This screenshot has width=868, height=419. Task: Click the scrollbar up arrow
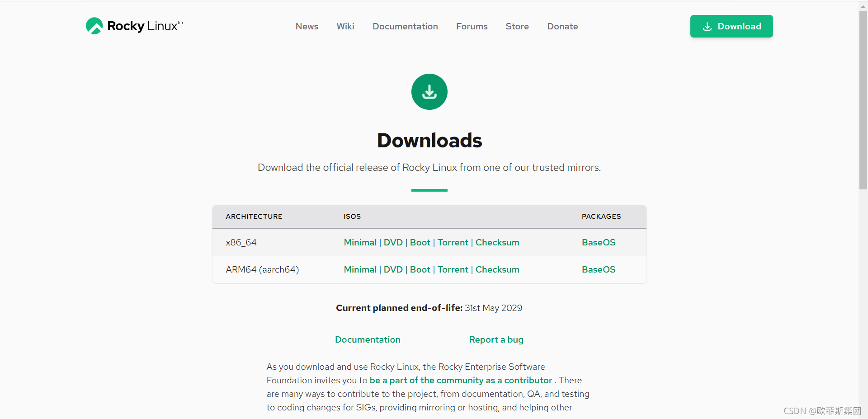click(863, 6)
